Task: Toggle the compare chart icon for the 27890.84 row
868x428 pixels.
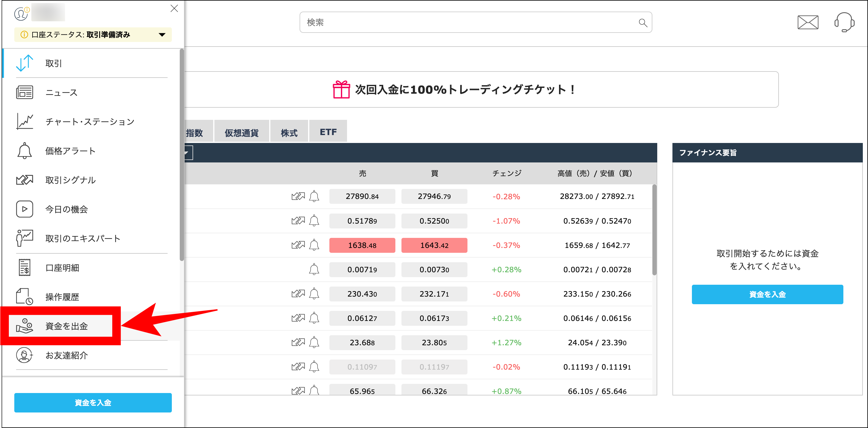Action: pos(298,196)
